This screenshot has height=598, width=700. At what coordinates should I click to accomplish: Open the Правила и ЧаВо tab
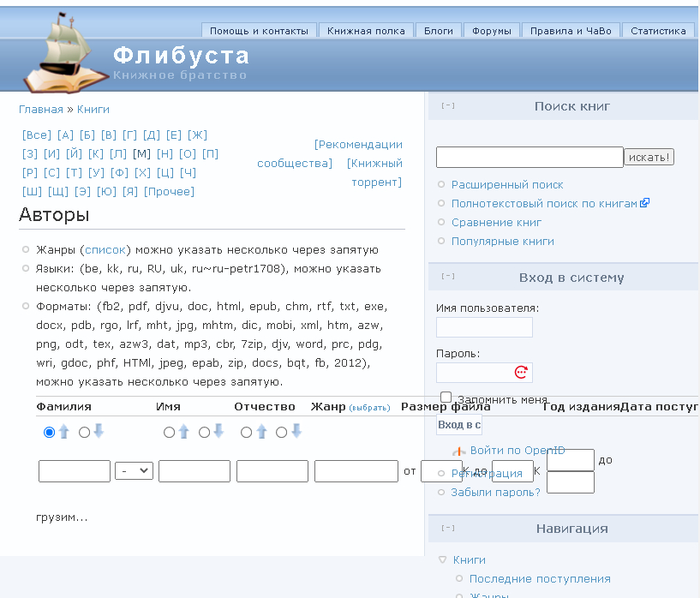(571, 31)
